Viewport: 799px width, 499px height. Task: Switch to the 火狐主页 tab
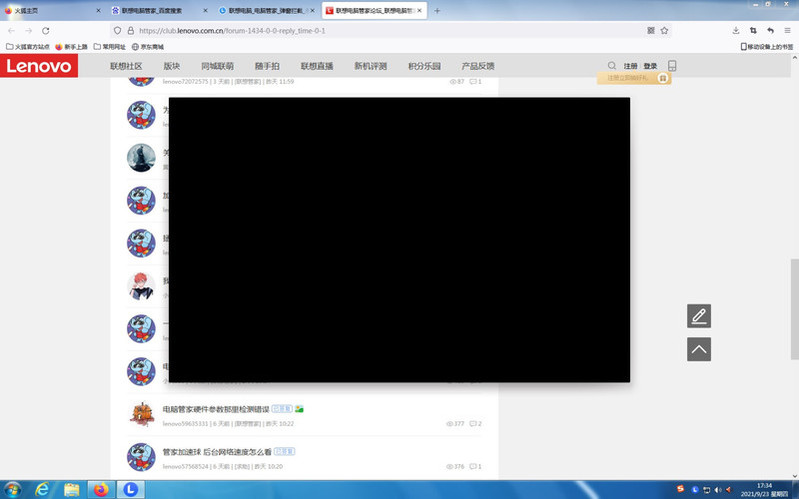tap(45, 11)
